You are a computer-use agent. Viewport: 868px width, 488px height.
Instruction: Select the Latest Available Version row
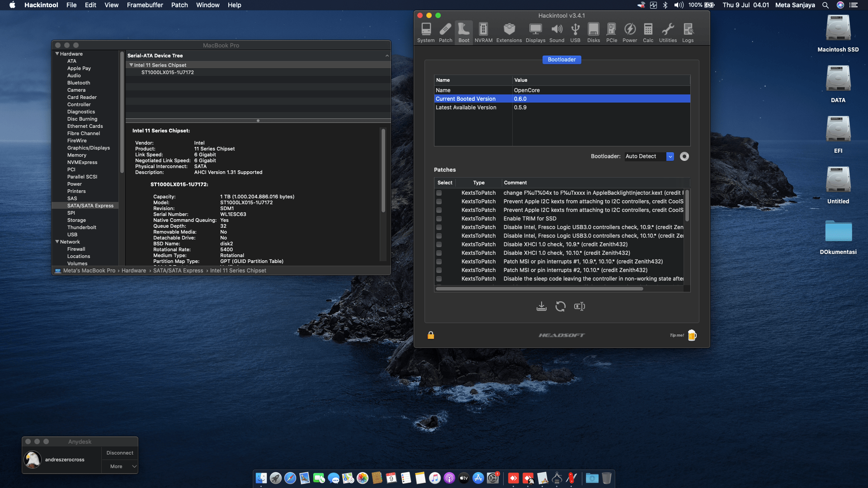coord(562,108)
